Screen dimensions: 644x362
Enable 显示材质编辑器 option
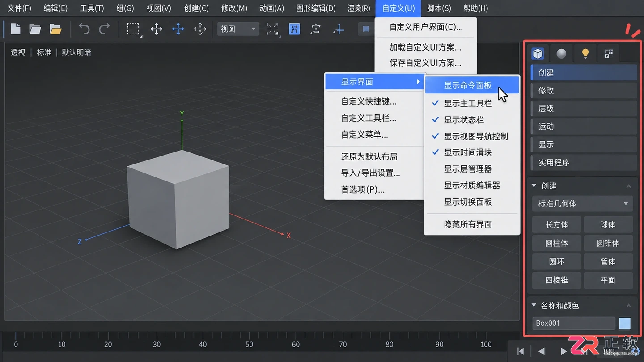click(x=472, y=185)
